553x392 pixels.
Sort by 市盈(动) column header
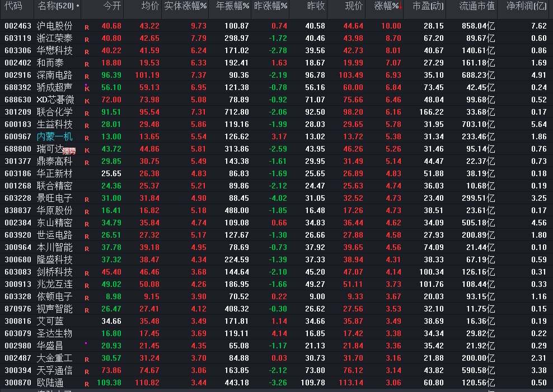(428, 6)
